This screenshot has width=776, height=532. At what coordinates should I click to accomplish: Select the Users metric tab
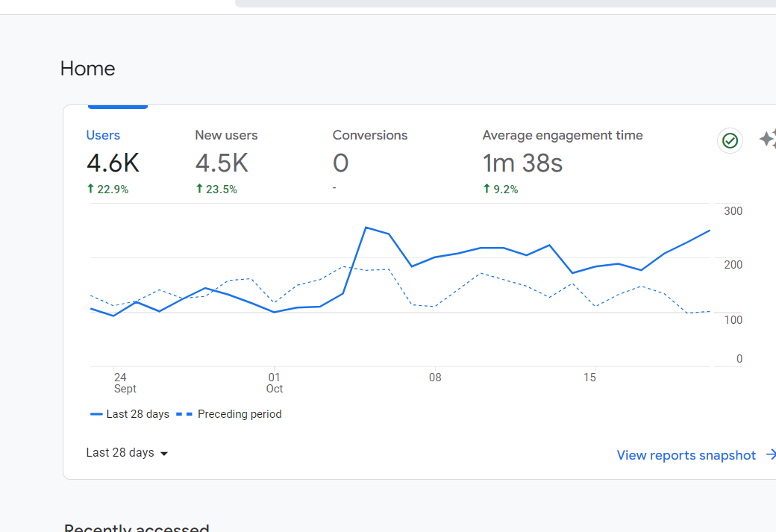click(103, 135)
